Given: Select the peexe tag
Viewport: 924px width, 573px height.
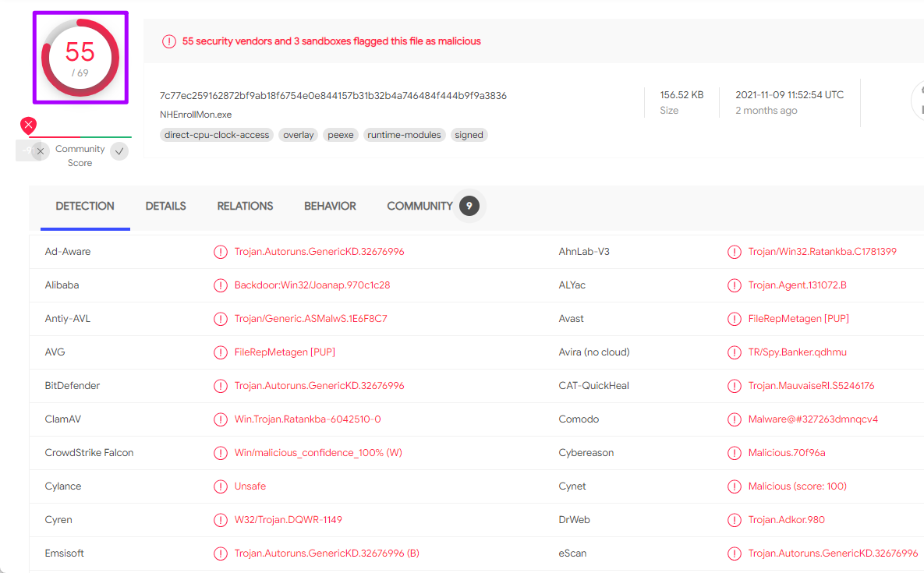Looking at the screenshot, I should coord(341,135).
